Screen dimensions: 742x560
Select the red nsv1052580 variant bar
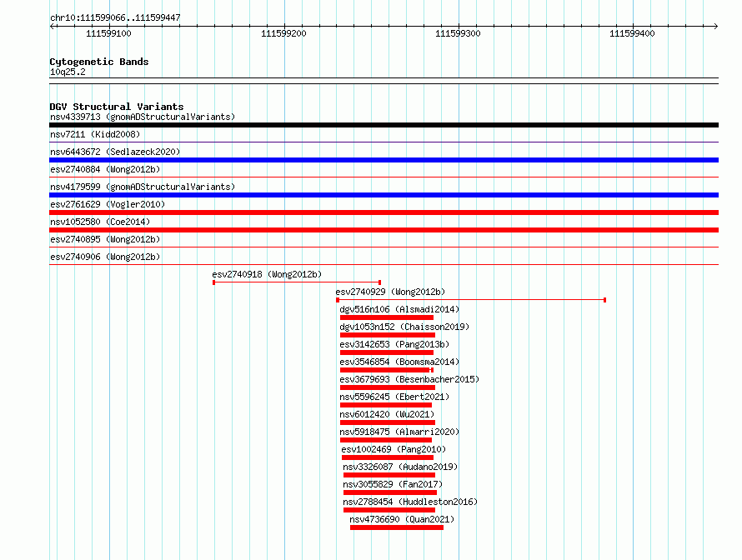point(384,230)
